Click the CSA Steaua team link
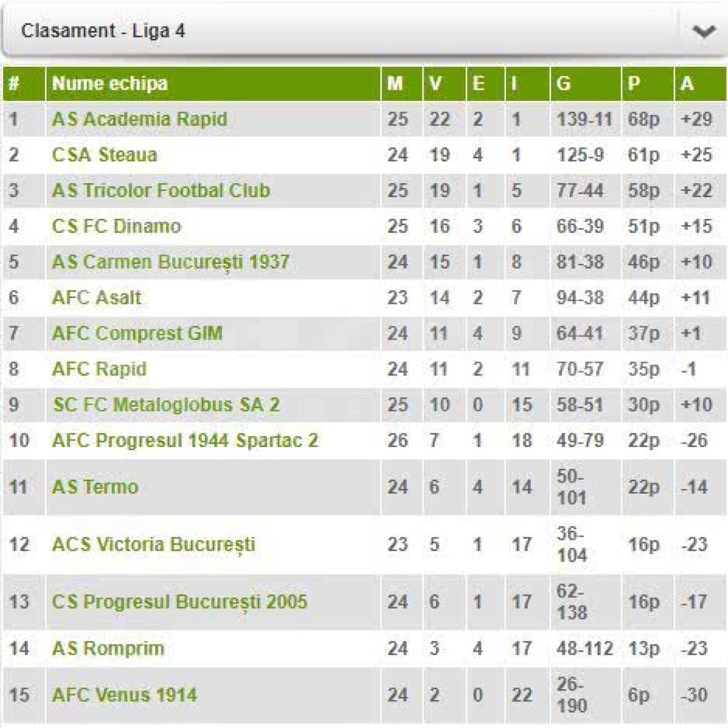Screen dimensions: 728x728 point(104,155)
